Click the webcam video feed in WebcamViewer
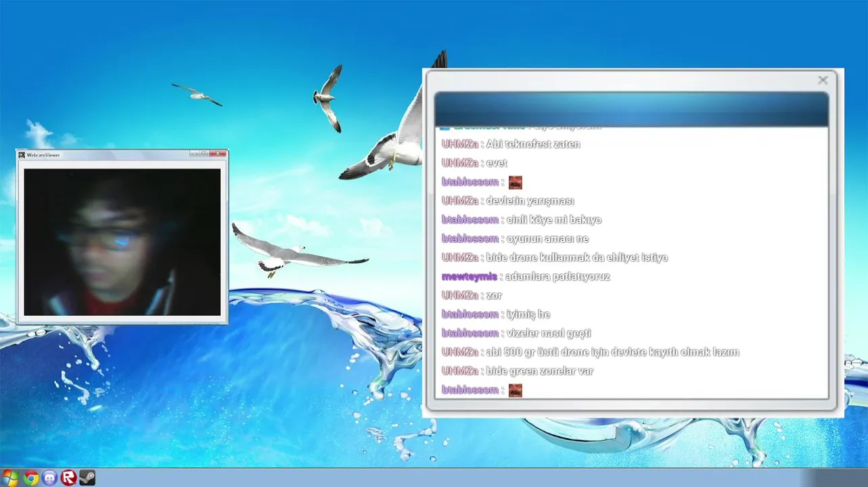Image resolution: width=868 pixels, height=487 pixels. click(122, 242)
